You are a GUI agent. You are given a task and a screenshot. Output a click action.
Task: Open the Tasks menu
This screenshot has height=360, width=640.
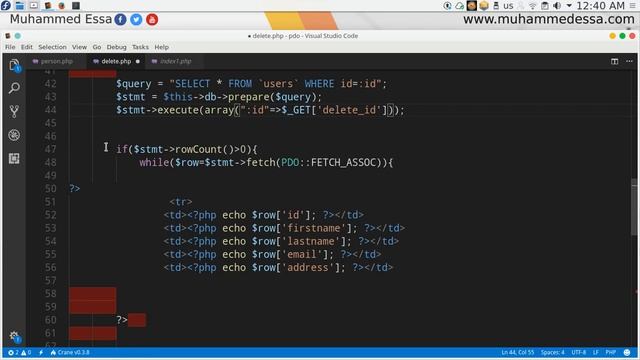point(140,47)
